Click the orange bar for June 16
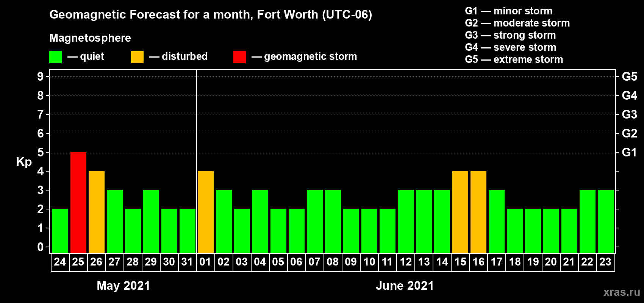Screen dimensions: 644x303 pos(478,212)
